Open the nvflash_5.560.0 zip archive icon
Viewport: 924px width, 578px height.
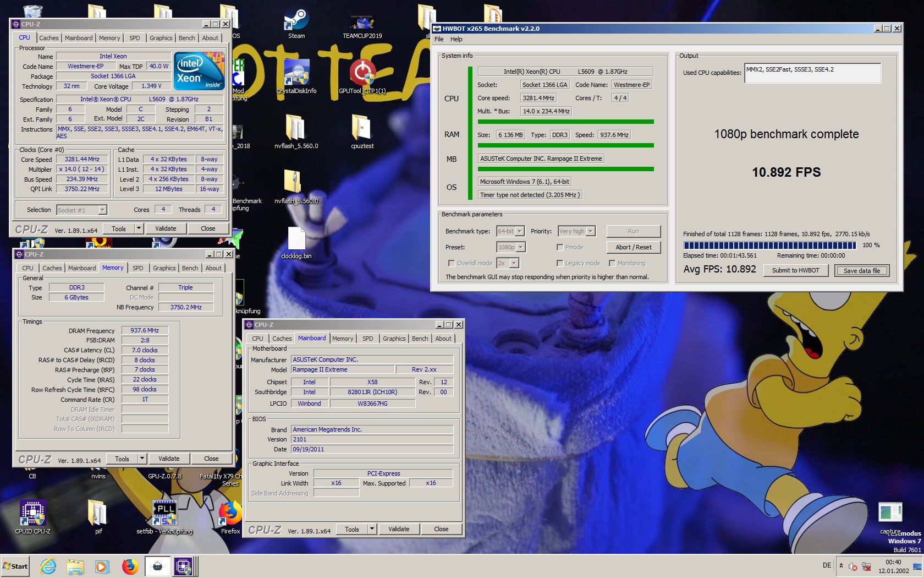point(296,186)
